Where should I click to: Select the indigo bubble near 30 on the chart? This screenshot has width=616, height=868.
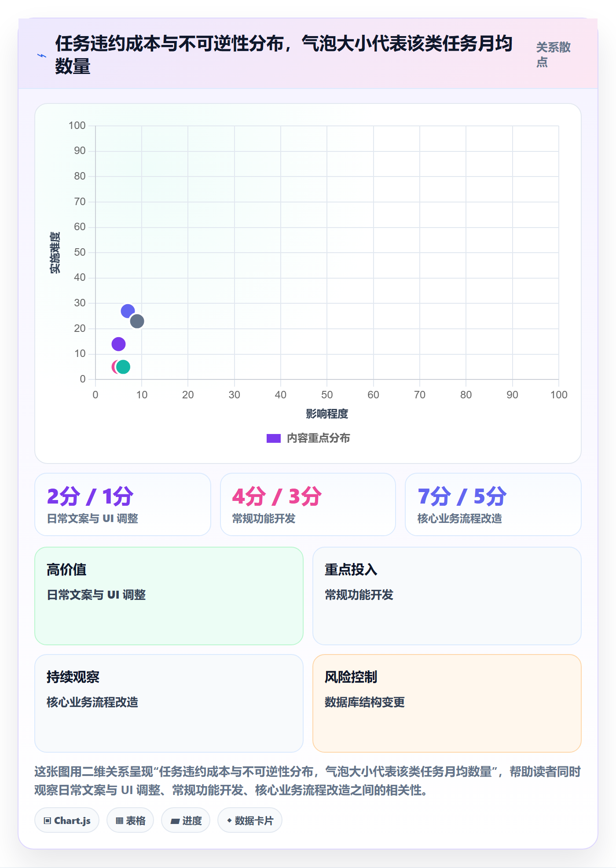point(128,311)
